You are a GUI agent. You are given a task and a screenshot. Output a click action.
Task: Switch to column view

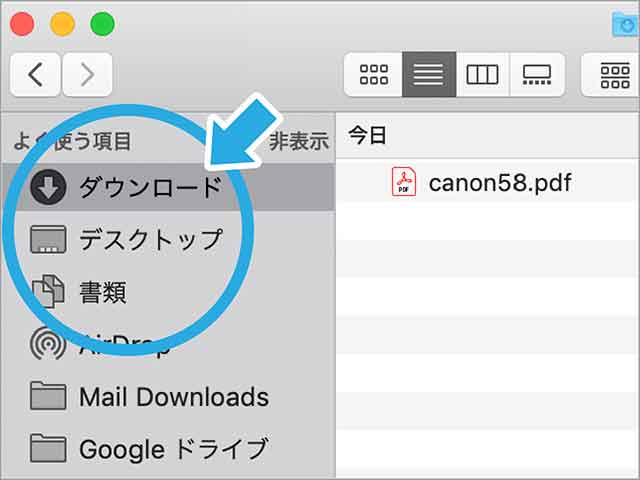point(482,75)
